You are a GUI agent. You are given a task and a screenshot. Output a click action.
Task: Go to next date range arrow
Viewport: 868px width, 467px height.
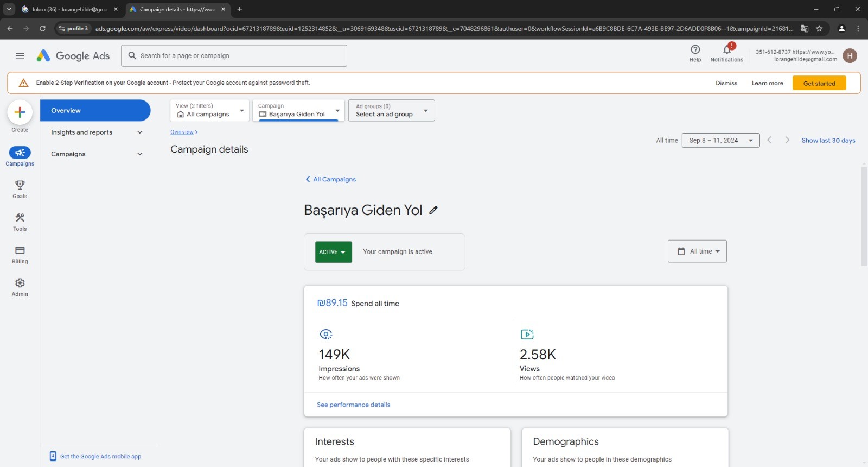[x=787, y=140]
